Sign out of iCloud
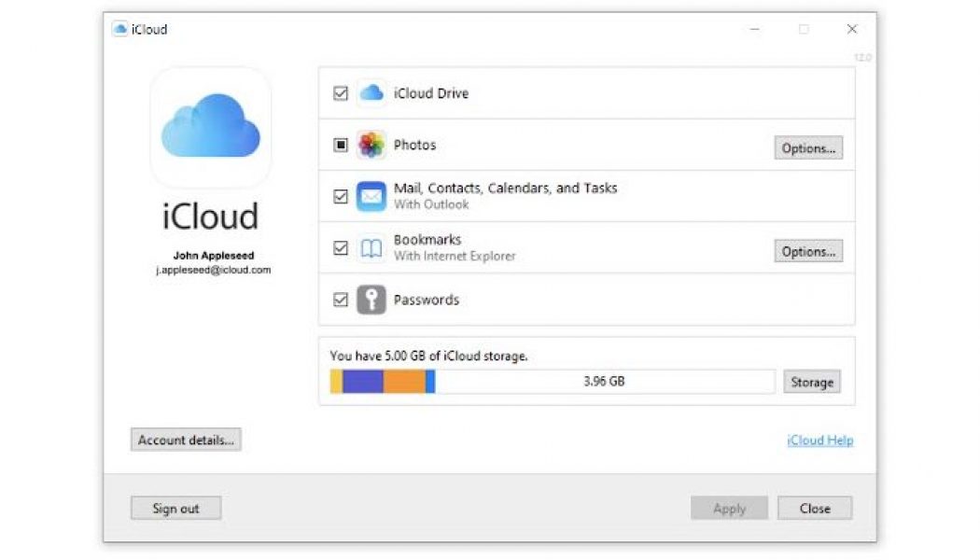 click(175, 508)
